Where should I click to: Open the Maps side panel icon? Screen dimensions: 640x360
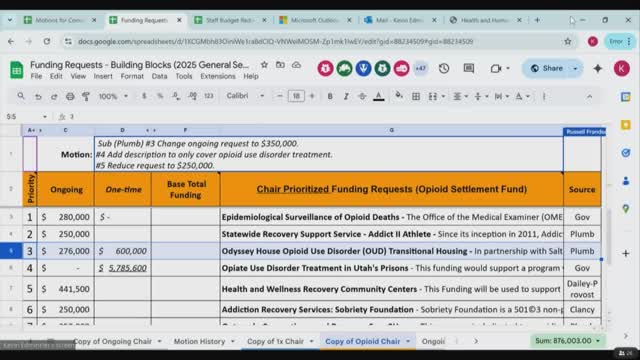[x=626, y=209]
